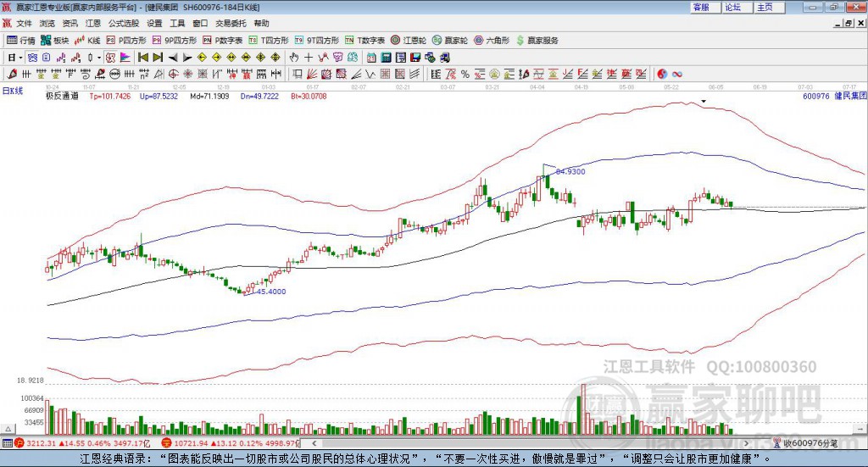
Task: Select the crosshair plus cursor tool
Action: pos(309,58)
